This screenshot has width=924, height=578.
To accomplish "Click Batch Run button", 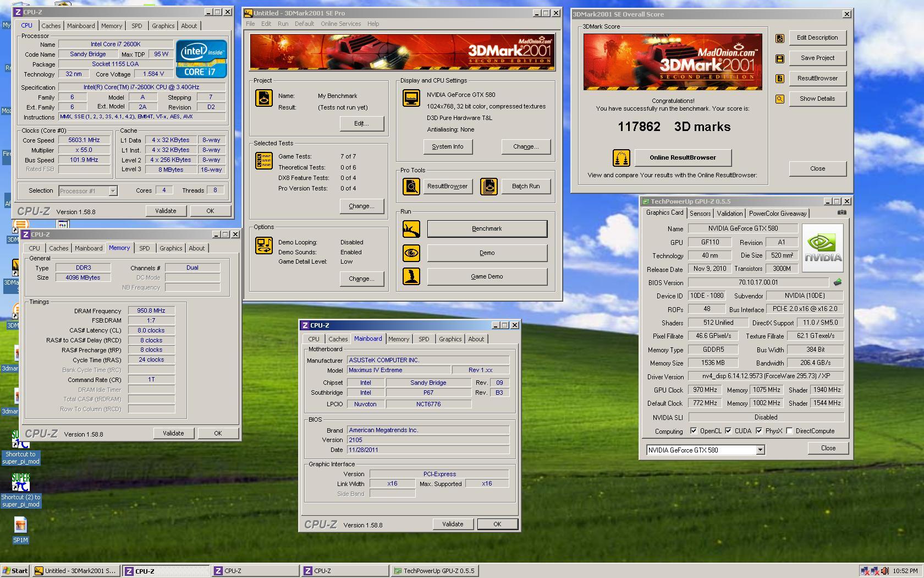I will (526, 187).
